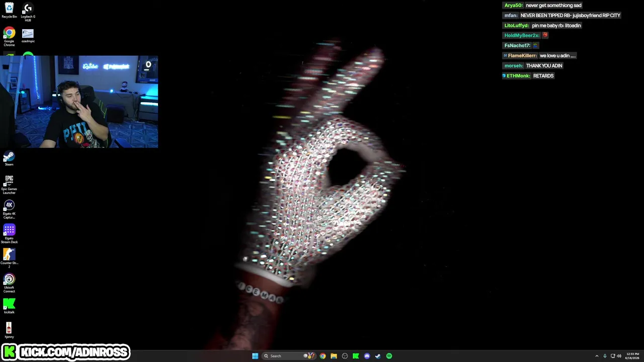Launch Steam from the desktop
The width and height of the screenshot is (644, 362).
coord(9,159)
